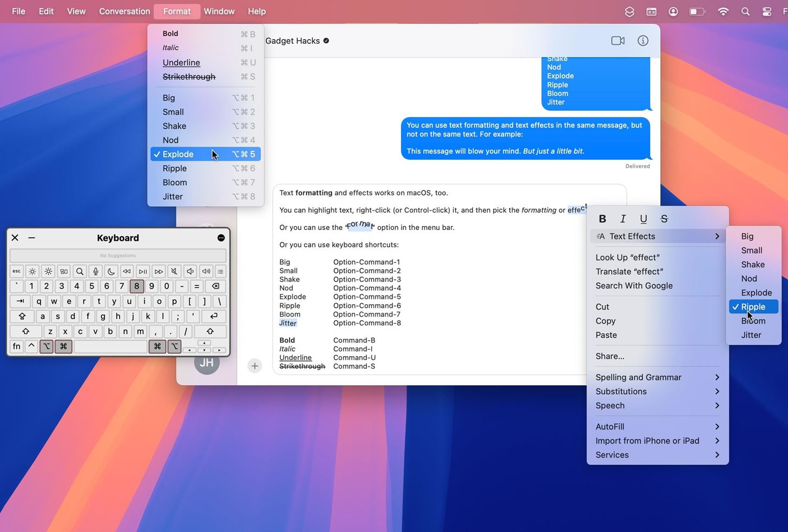
Task: Apply strikethrough using the S icon in the context menu
Action: click(664, 219)
